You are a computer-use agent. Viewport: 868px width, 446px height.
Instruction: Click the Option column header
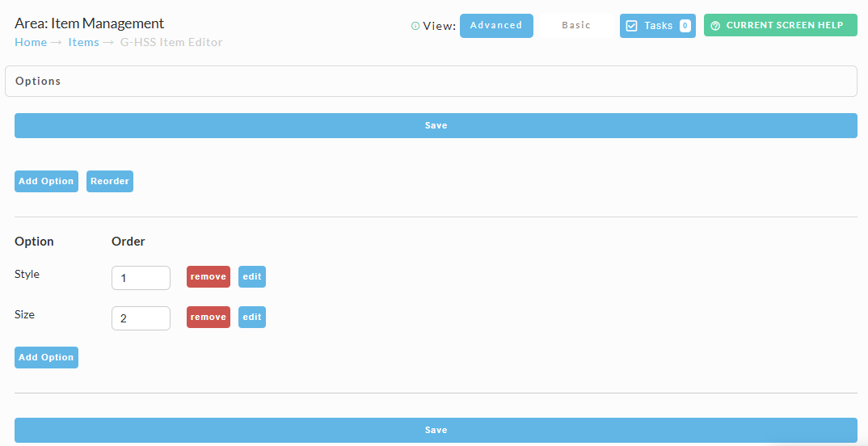(x=34, y=242)
